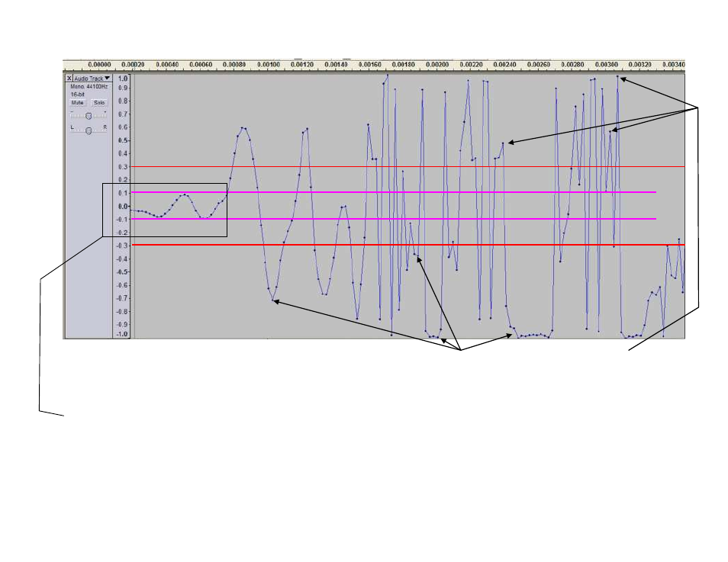Click the "16-bit" sample format text
Image resolution: width=728 pixels, height=562 pixels.
[78, 95]
